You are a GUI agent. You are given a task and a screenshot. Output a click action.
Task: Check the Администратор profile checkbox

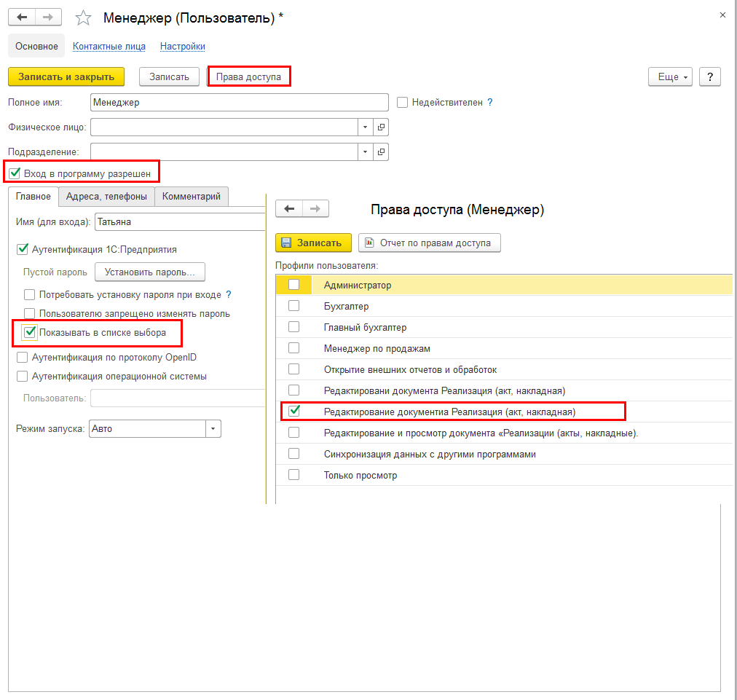[x=293, y=284]
